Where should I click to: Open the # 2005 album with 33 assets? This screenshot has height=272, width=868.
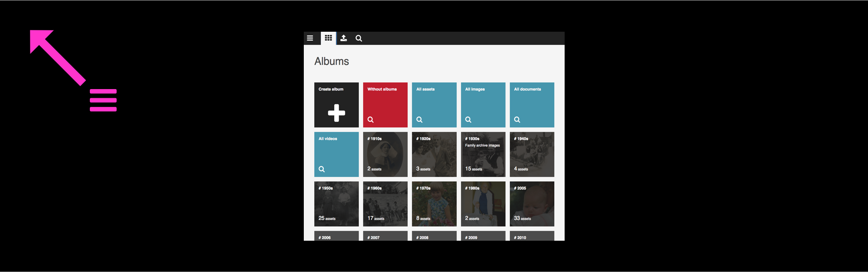tap(532, 204)
